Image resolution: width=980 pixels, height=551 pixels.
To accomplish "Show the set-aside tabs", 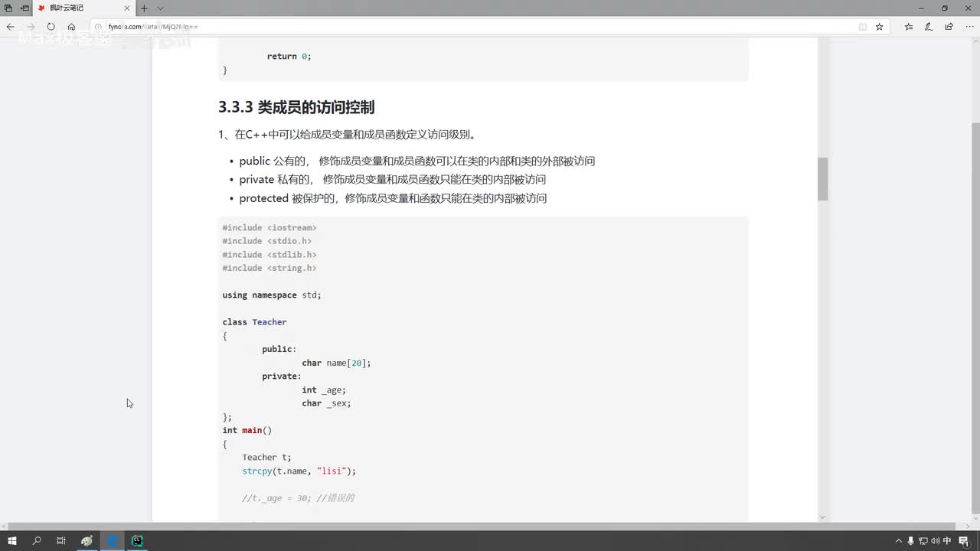I will pos(8,8).
